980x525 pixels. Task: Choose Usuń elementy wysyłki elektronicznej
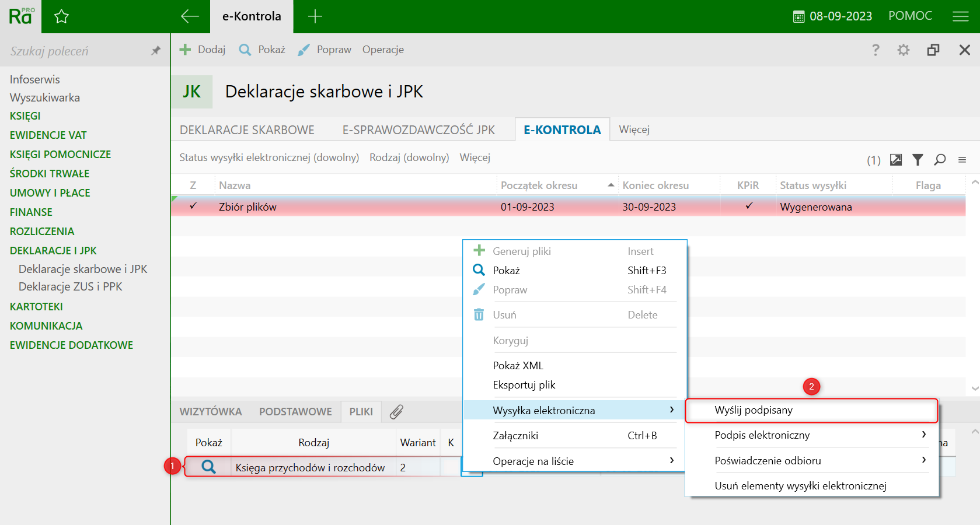coord(800,486)
